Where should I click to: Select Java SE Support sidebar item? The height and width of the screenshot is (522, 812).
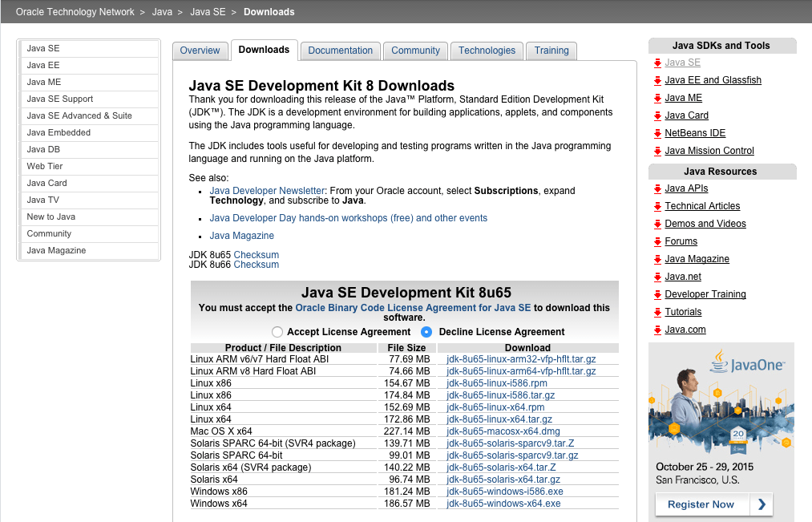[89, 99]
